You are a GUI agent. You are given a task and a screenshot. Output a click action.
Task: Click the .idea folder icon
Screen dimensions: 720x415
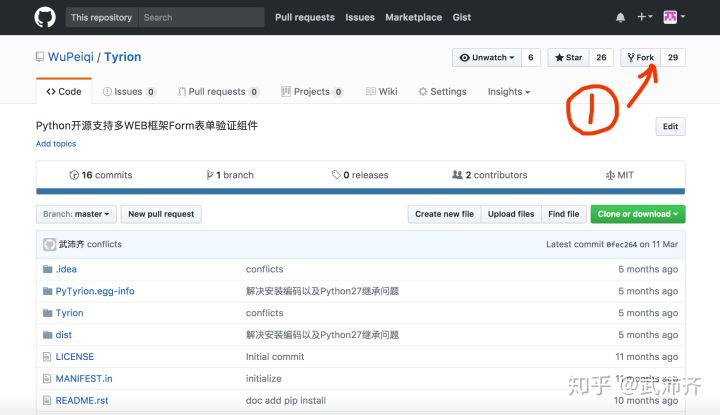coord(47,269)
